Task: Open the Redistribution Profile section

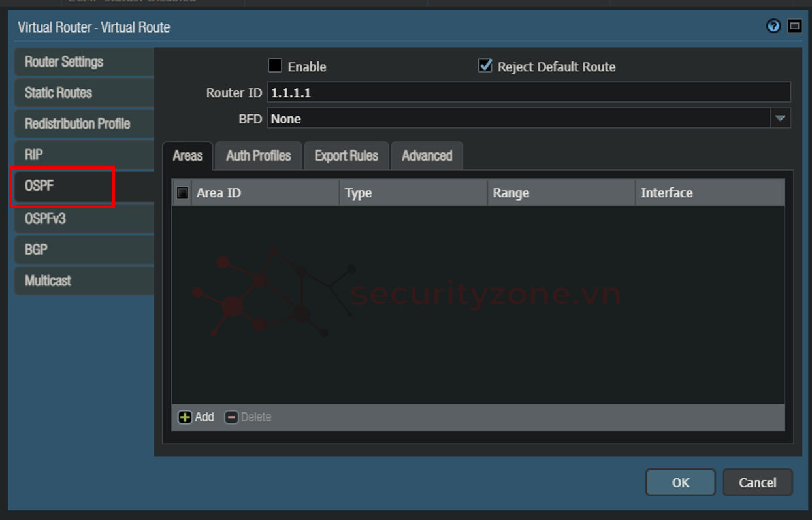Action: tap(77, 123)
